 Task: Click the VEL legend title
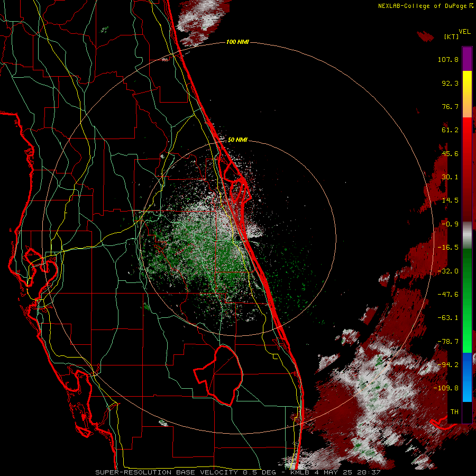click(465, 32)
